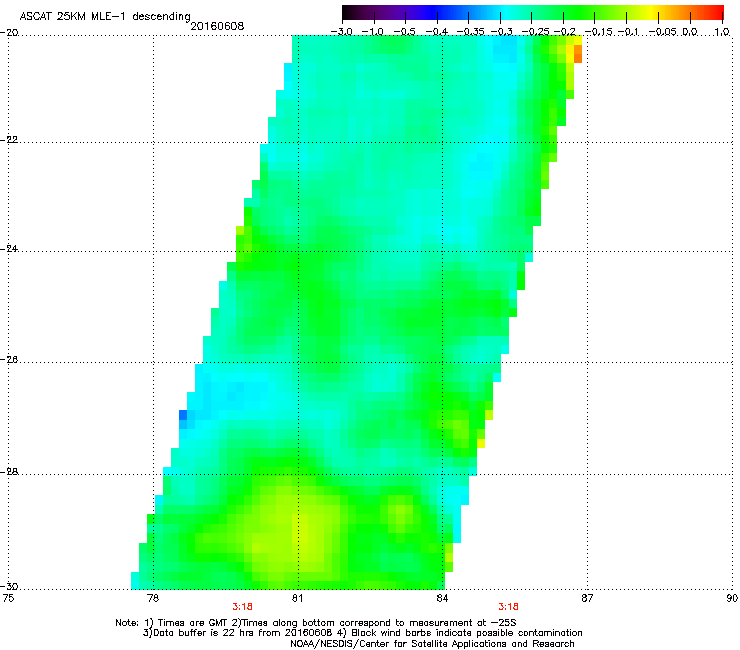Click the NOAA/NESDIS credit line

432,644
